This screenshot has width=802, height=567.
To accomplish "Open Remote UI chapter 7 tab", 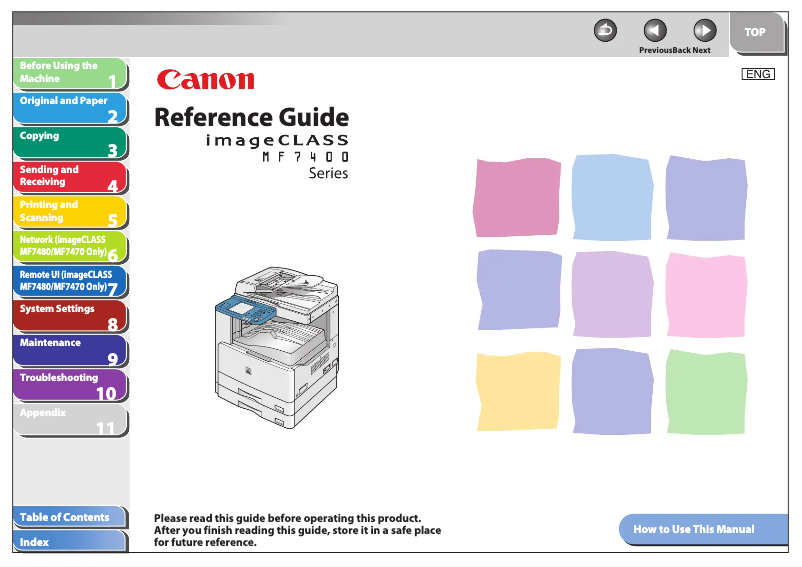I will tap(69, 281).
